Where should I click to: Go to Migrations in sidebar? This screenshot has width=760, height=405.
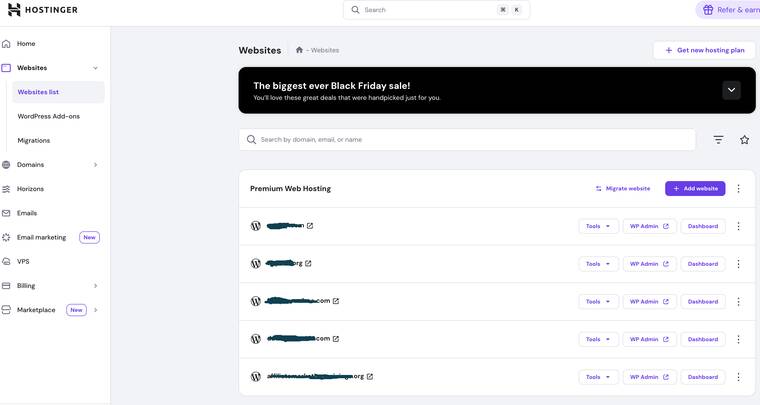33,141
